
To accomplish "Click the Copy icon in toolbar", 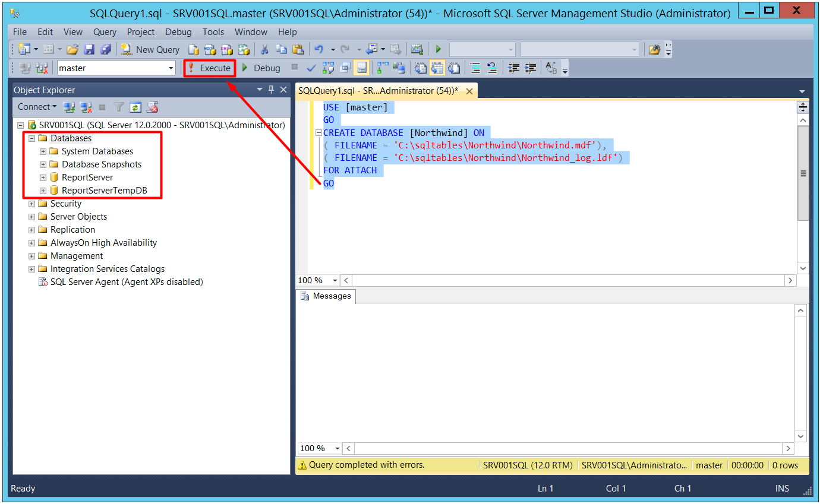I will click(x=281, y=50).
